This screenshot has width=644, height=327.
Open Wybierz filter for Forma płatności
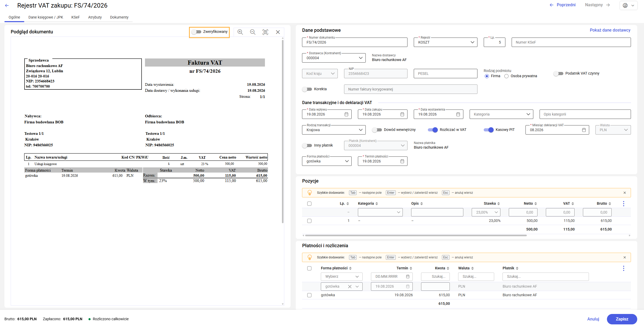pos(342,277)
